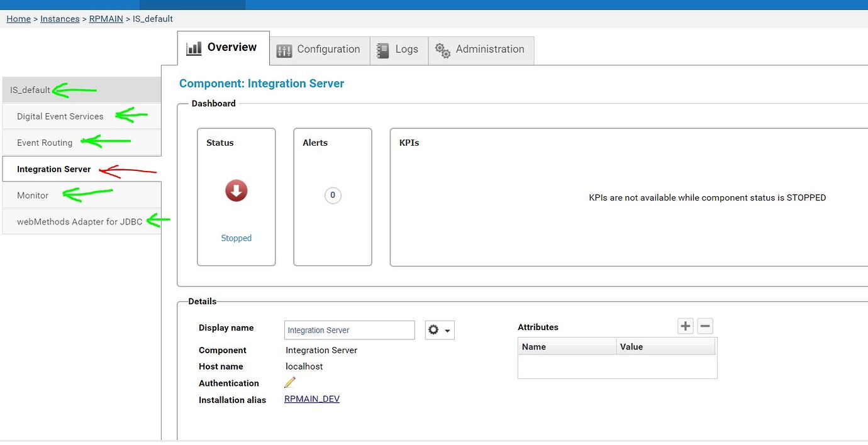Click the Administration tab's gears icon
This screenshot has height=445, width=868.
pos(443,50)
